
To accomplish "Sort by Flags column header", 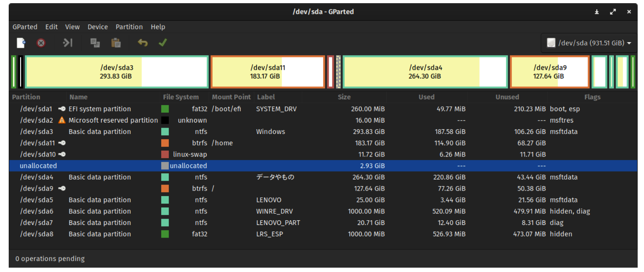I will click(593, 97).
